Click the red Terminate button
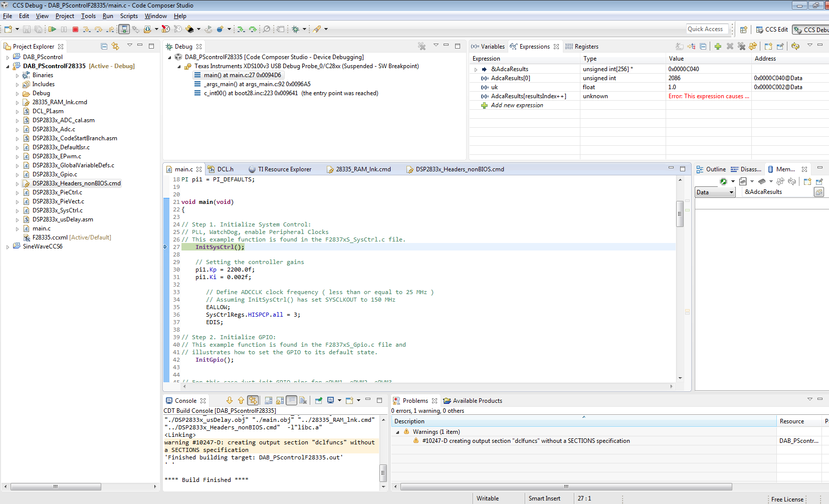 tap(75, 30)
